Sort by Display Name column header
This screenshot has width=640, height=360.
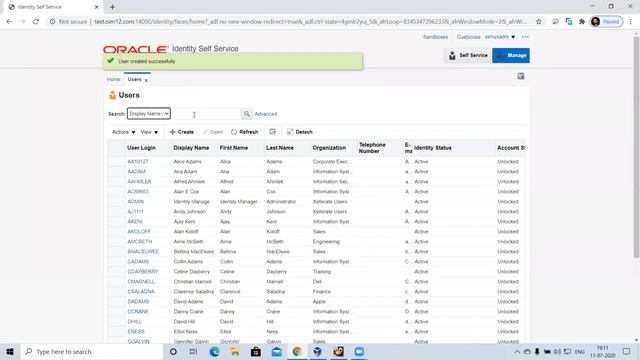click(191, 148)
